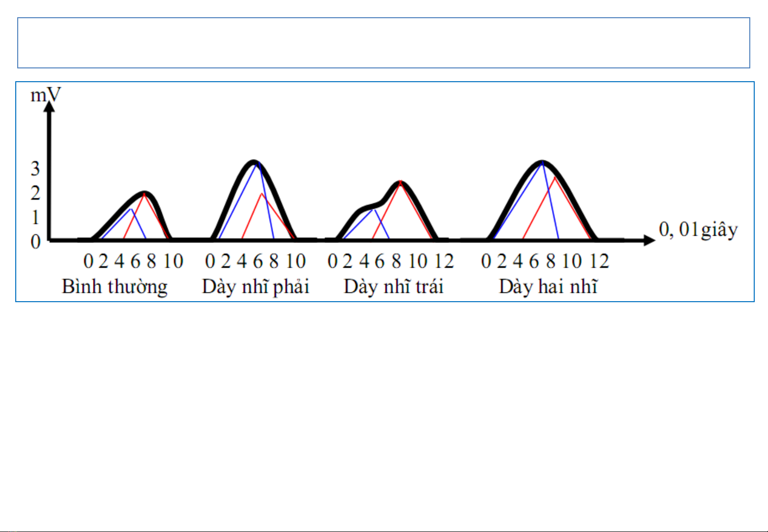Click the "Dày nhĩ phải" label
Viewport: 768px width, 532px height.
coord(255,287)
